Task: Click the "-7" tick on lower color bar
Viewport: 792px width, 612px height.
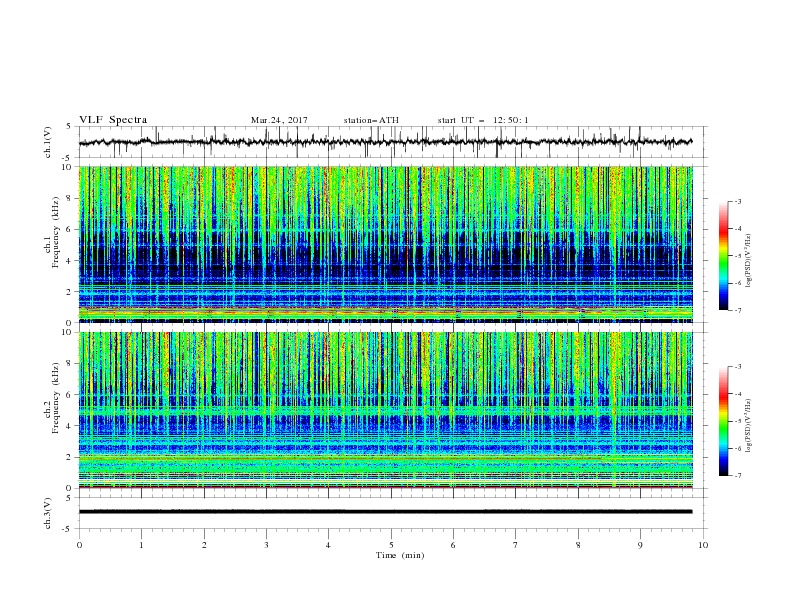Action: tap(737, 476)
